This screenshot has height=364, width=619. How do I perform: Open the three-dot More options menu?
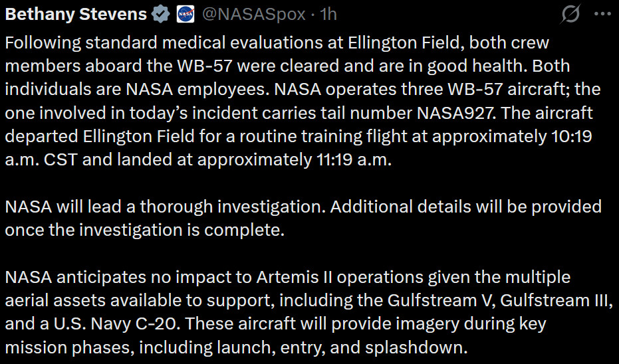tap(601, 14)
